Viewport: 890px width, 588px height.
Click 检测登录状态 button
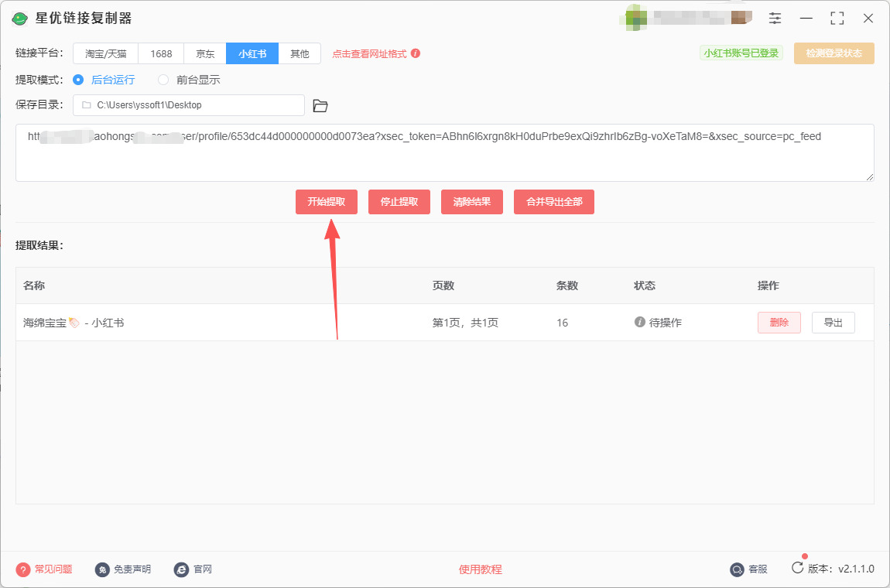834,53
